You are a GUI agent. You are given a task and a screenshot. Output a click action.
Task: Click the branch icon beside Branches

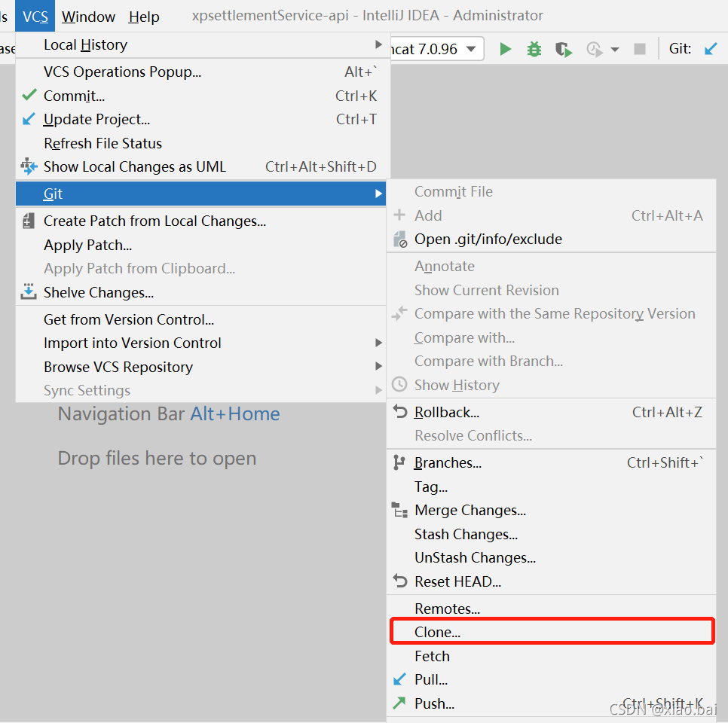click(399, 462)
